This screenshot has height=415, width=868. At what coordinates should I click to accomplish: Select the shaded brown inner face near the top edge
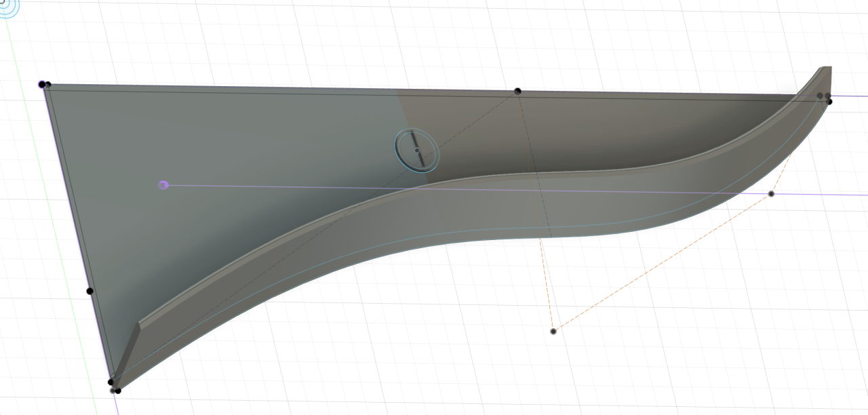click(x=610, y=129)
